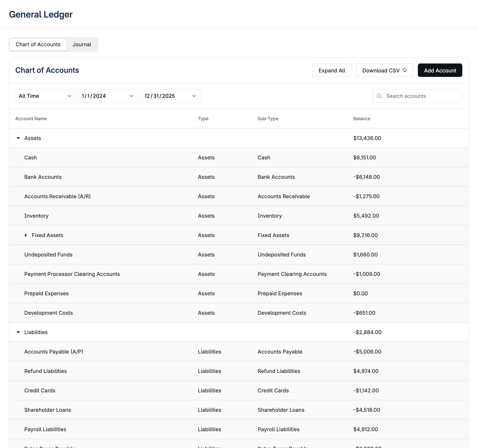
Task: Click Inventory balance $5,492.00
Action: tap(366, 216)
